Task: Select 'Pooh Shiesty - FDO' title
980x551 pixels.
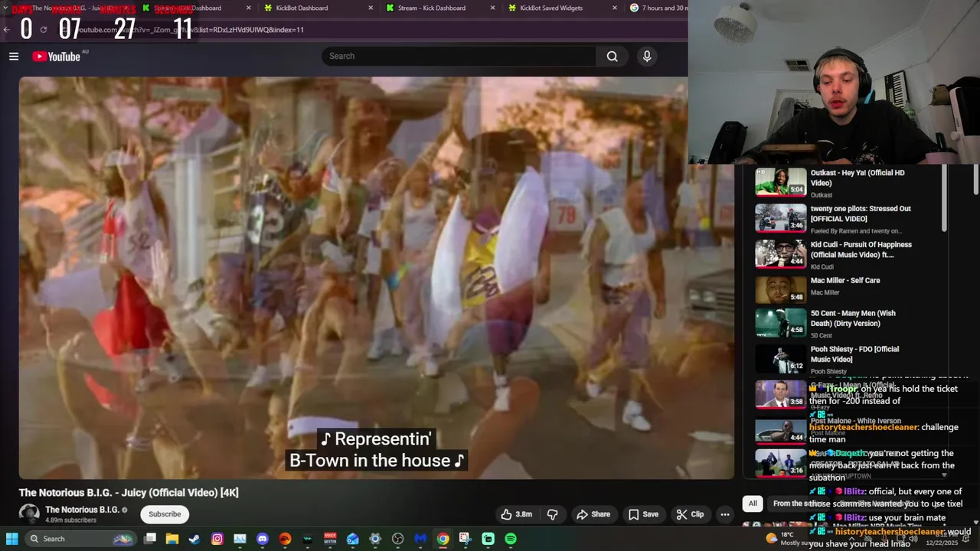Action: [854, 354]
